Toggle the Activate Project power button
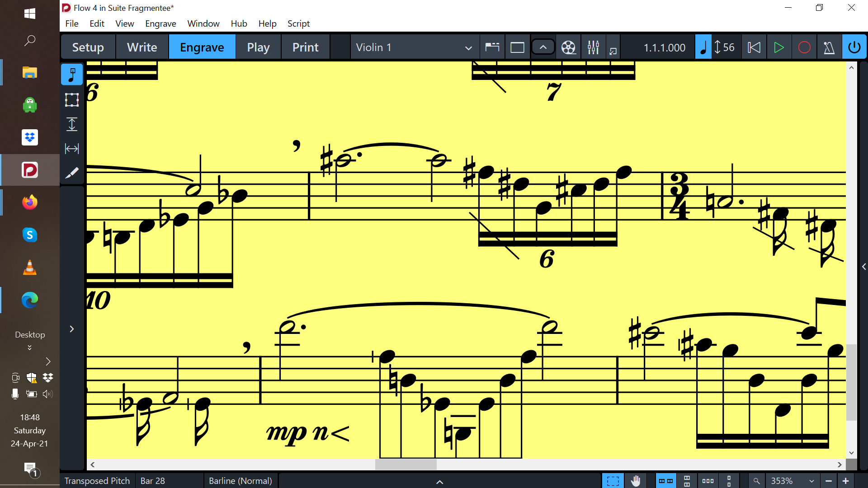 [854, 47]
